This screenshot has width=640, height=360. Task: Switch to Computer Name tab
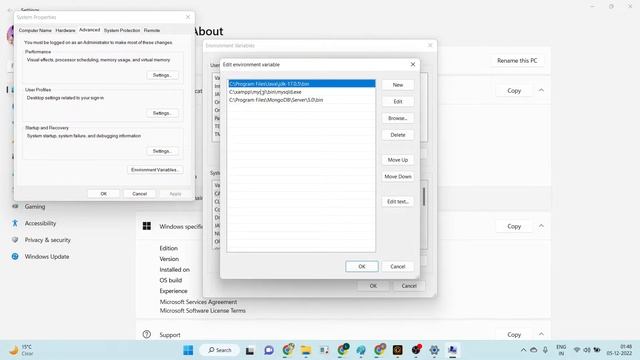(35, 30)
